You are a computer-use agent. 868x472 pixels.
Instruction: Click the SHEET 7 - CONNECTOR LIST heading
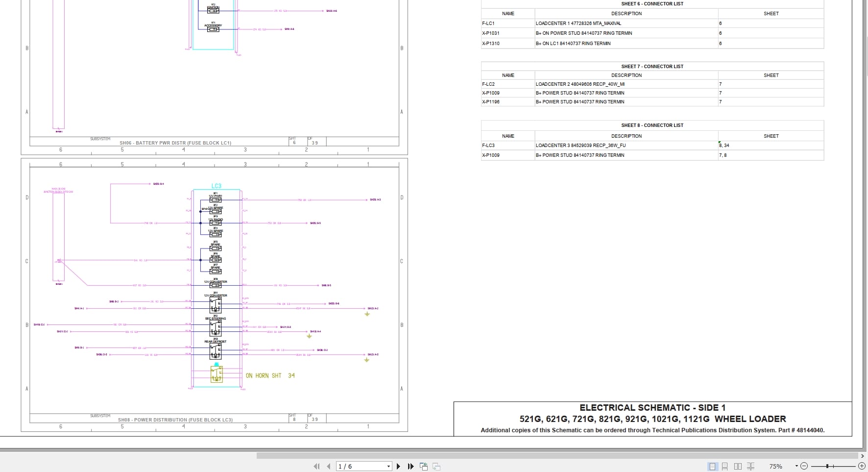652,66
